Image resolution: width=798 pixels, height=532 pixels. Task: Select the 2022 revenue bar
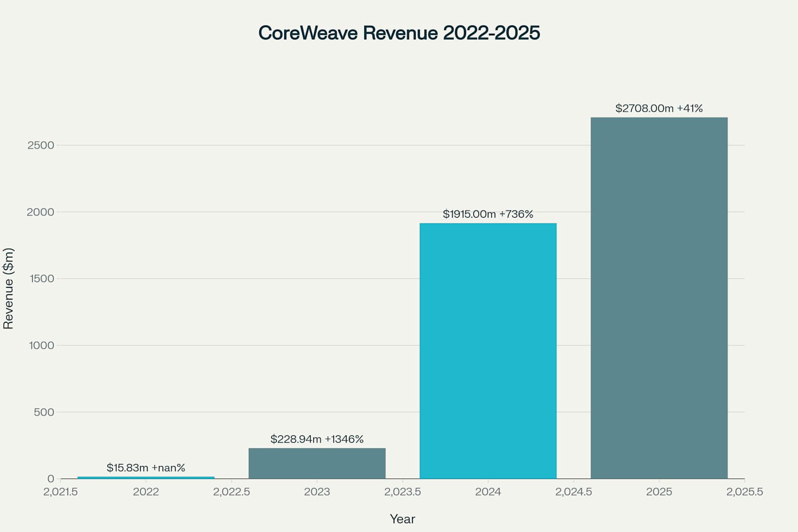146,477
